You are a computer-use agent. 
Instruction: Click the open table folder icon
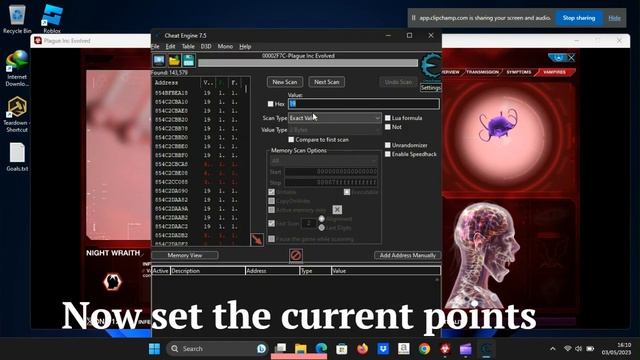click(174, 60)
